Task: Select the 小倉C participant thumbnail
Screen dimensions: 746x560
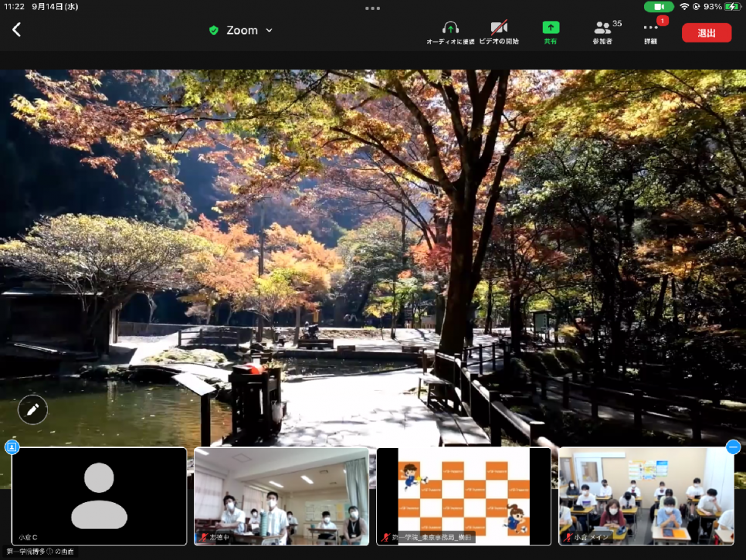Action: [99, 496]
